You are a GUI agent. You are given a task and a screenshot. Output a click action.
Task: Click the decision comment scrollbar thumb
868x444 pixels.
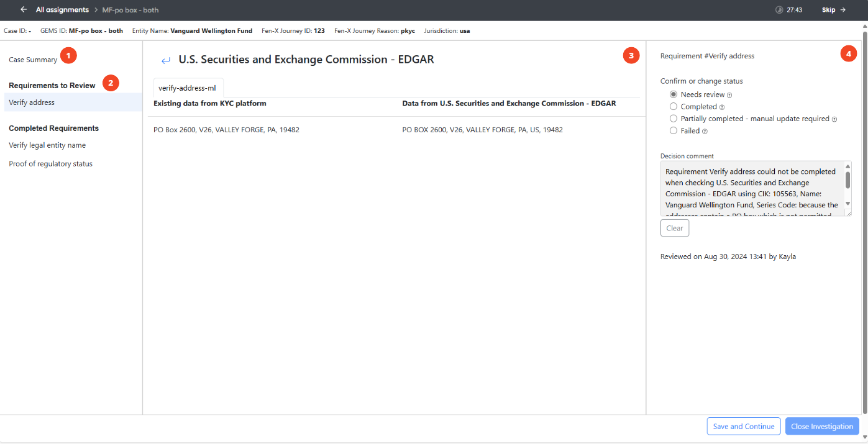coord(847,180)
